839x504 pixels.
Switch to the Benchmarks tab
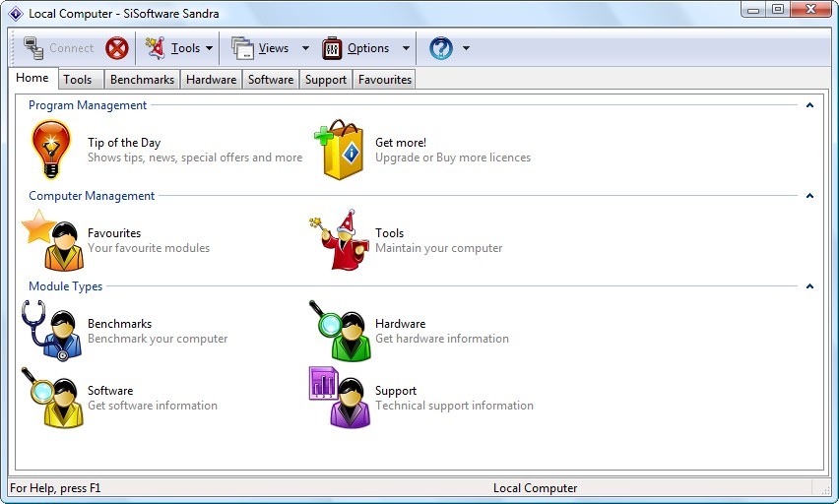click(x=142, y=79)
